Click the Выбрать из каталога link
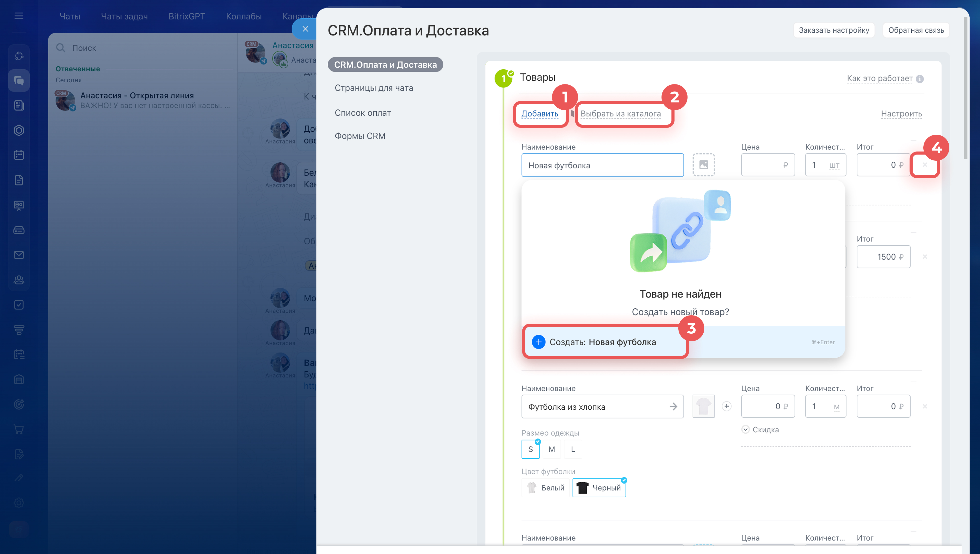The image size is (980, 554). pyautogui.click(x=620, y=114)
